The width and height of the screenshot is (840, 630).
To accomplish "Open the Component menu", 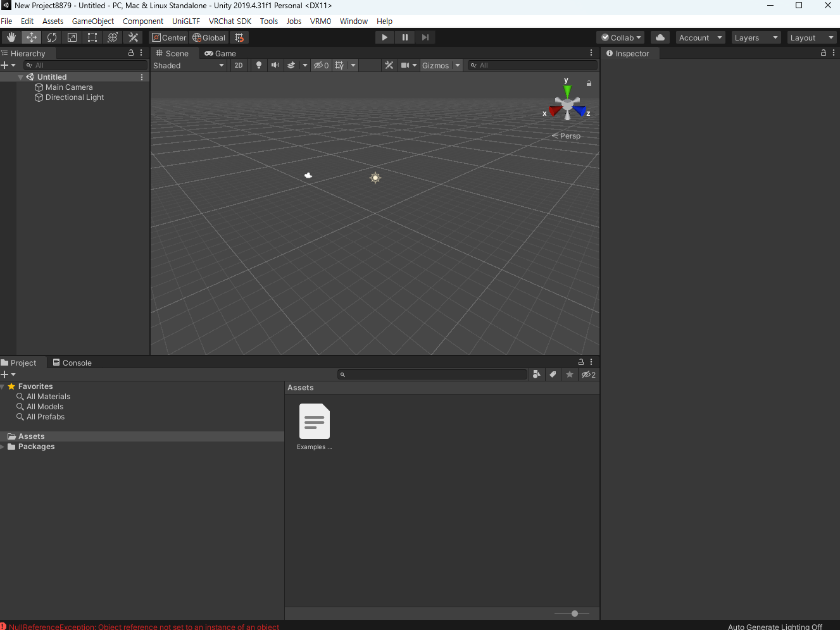I will pos(143,21).
